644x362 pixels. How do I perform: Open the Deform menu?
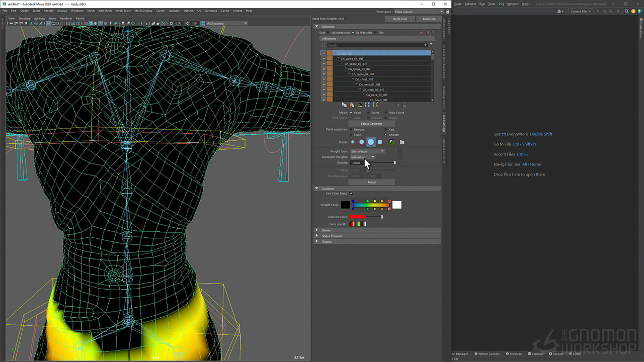click(188, 11)
